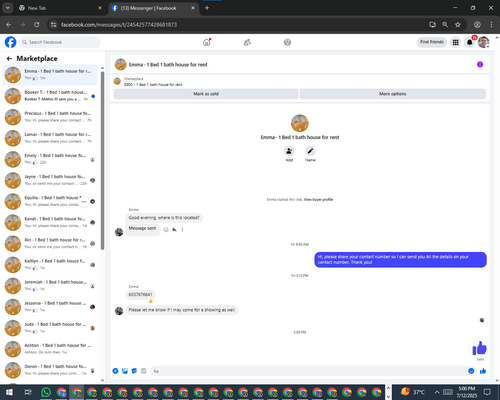
Task: Open more actions plus icon in composer
Action: [115, 371]
